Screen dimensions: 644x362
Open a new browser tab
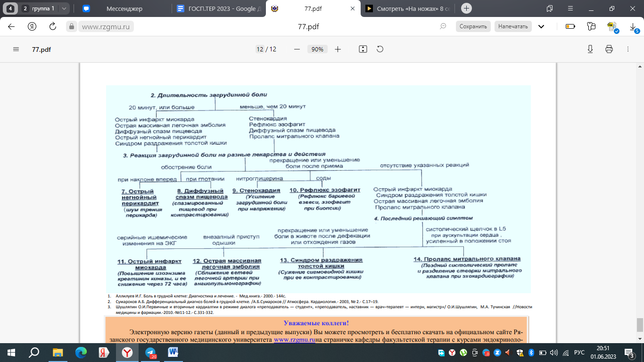[x=466, y=8]
